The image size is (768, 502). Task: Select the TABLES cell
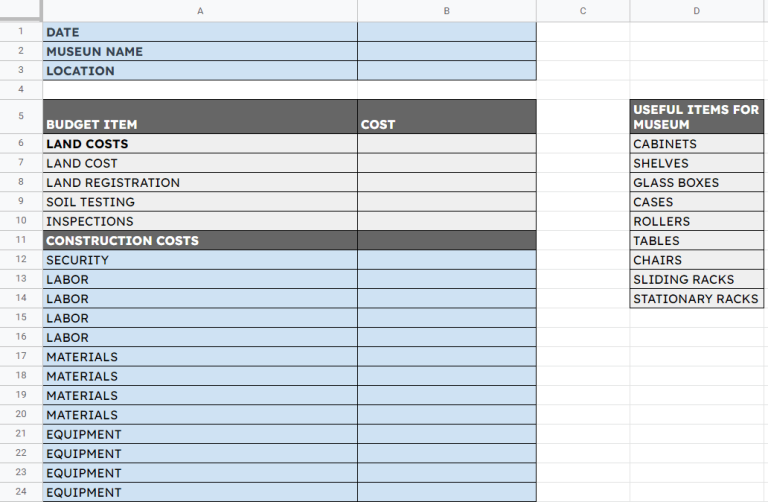click(696, 240)
